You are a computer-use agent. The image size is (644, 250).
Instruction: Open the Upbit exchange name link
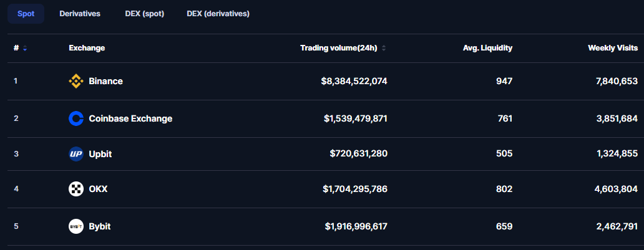pos(100,154)
